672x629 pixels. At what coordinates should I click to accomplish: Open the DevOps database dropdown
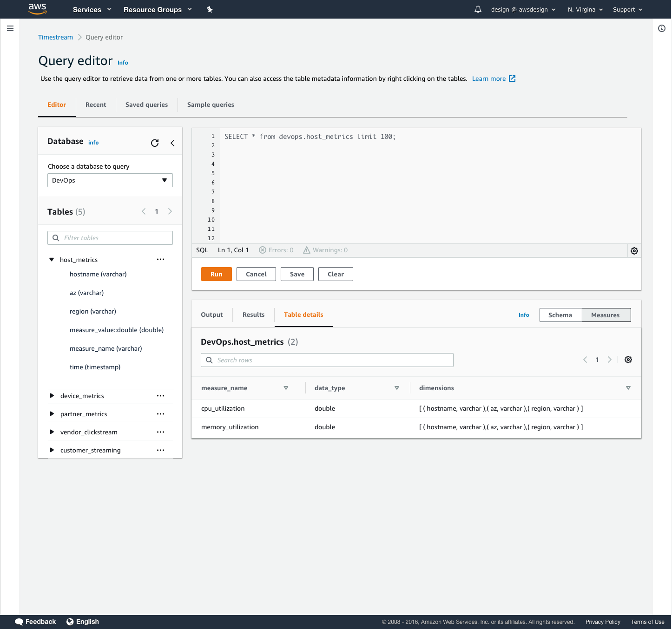point(110,180)
